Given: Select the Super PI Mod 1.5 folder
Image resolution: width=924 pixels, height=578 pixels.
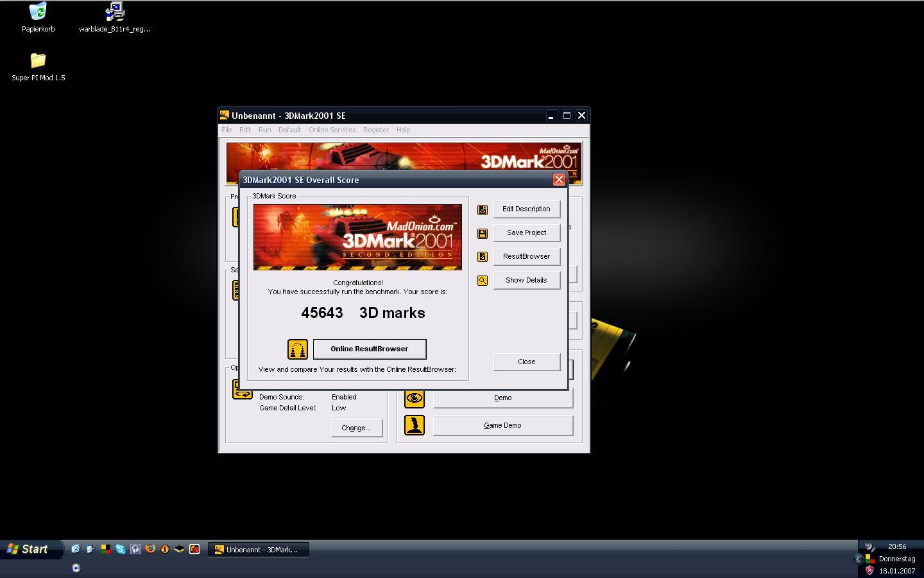Looking at the screenshot, I should click(38, 60).
